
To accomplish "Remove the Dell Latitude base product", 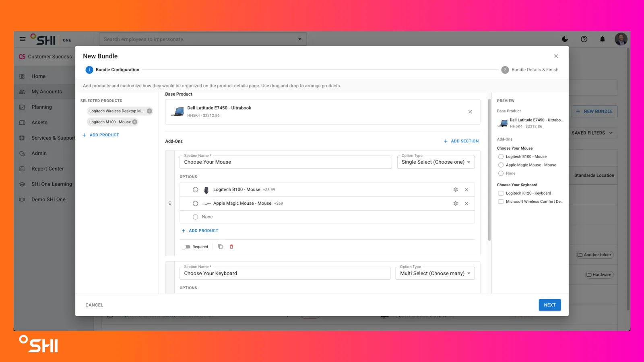I will (x=470, y=112).
